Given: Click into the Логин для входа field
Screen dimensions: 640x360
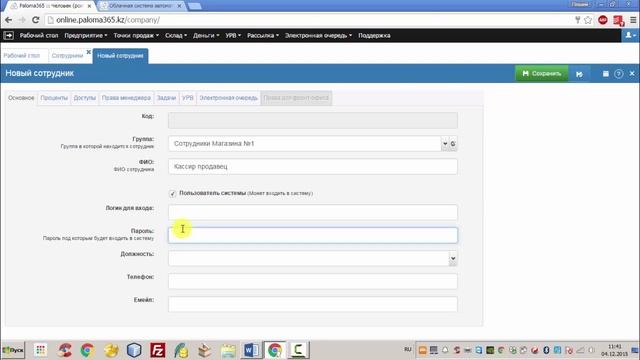Looking at the screenshot, I should (313, 212).
